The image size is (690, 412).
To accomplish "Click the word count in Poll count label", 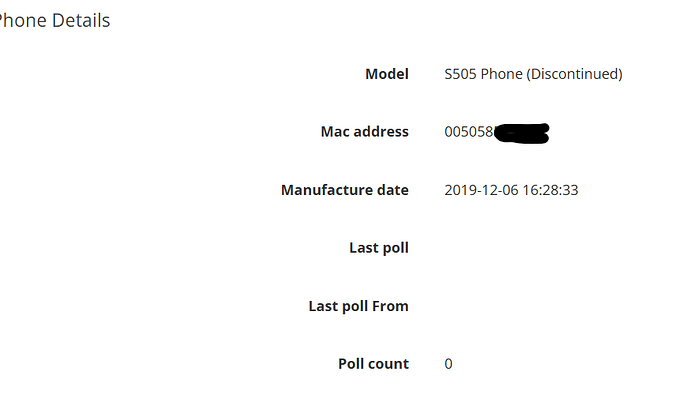I will click(388, 364).
